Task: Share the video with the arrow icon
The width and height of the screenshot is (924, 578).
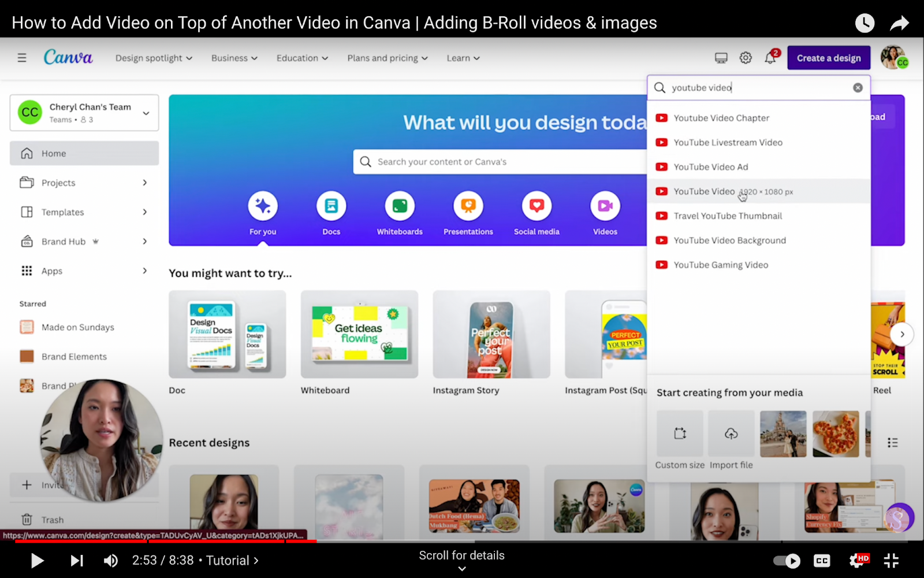Action: click(899, 23)
